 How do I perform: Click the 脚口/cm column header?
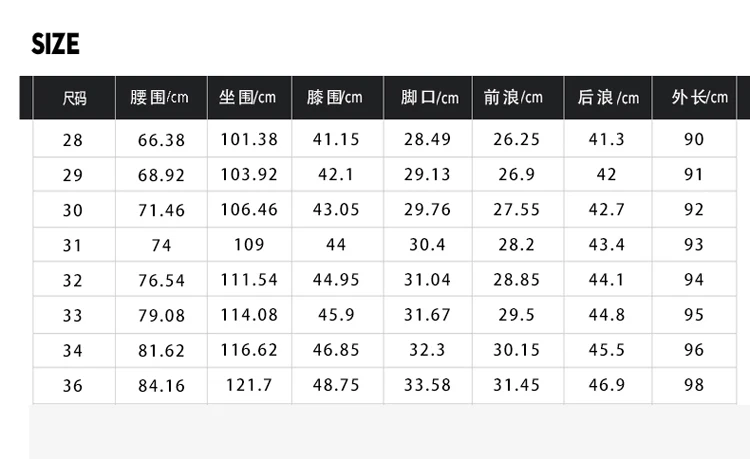point(428,98)
